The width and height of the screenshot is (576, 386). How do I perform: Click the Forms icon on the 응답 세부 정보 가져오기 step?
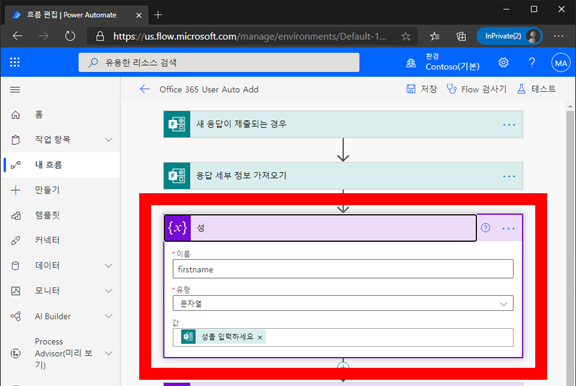tap(177, 176)
